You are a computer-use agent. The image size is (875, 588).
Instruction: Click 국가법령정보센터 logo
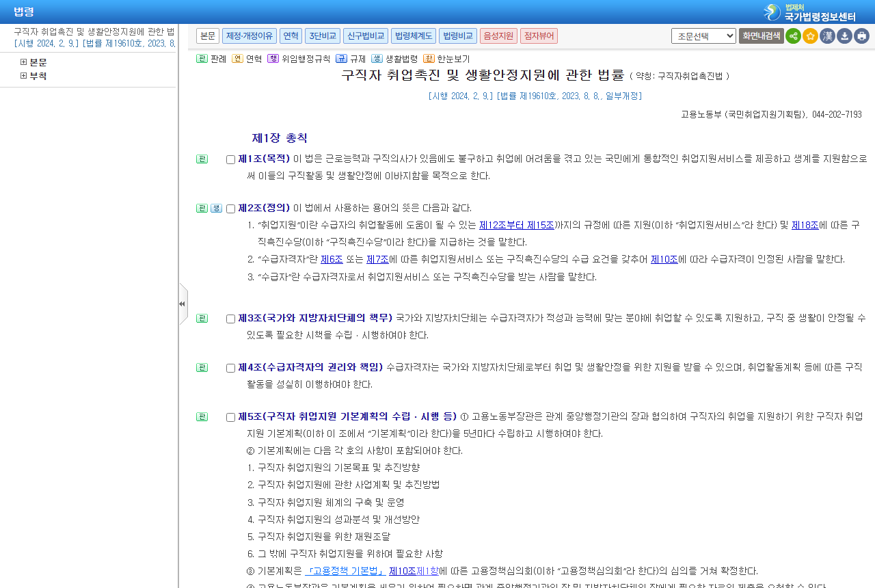coord(809,12)
